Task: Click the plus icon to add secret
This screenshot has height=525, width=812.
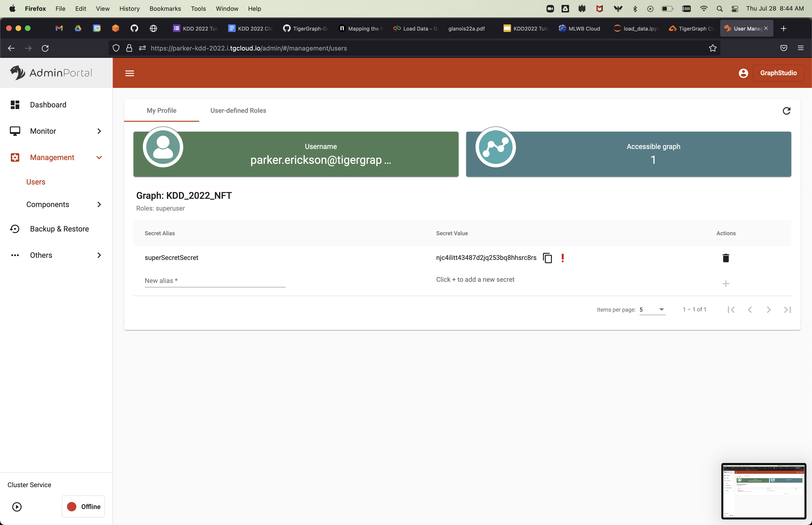Action: tap(726, 284)
